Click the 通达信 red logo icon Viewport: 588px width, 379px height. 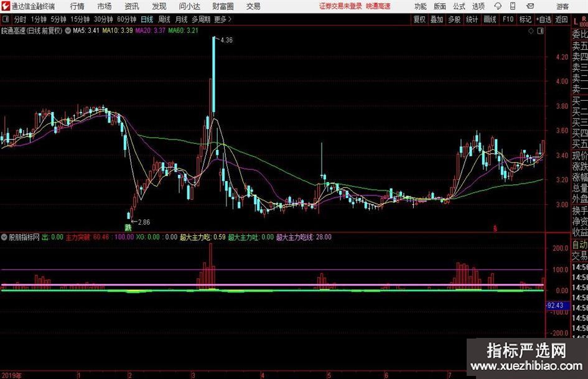6,6
